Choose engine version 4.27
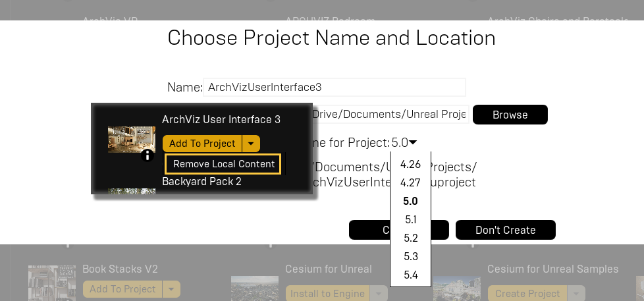Screen dimensions: 644x301 [x=410, y=182]
